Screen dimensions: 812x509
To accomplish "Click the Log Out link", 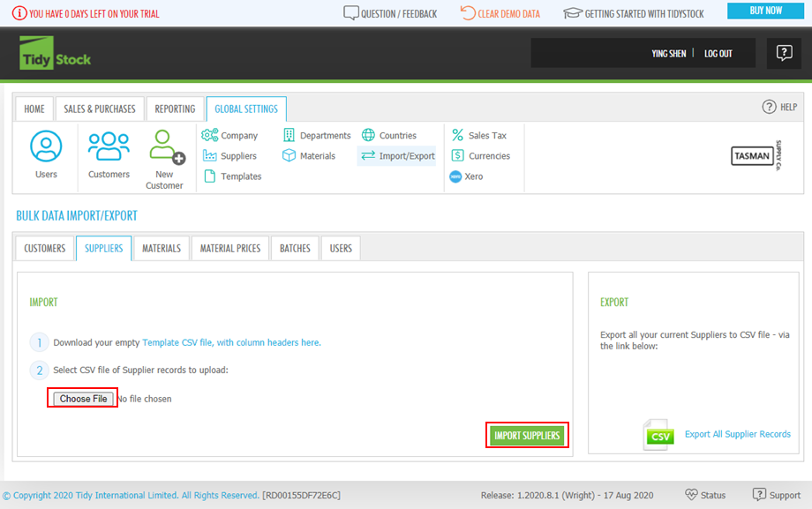I will [x=718, y=53].
